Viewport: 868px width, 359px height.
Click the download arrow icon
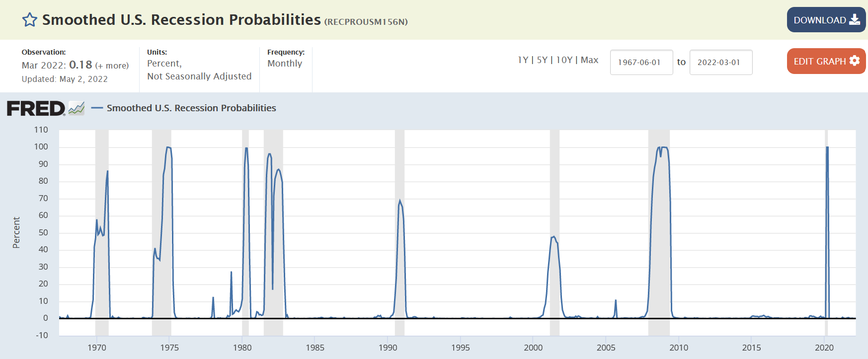(x=855, y=19)
